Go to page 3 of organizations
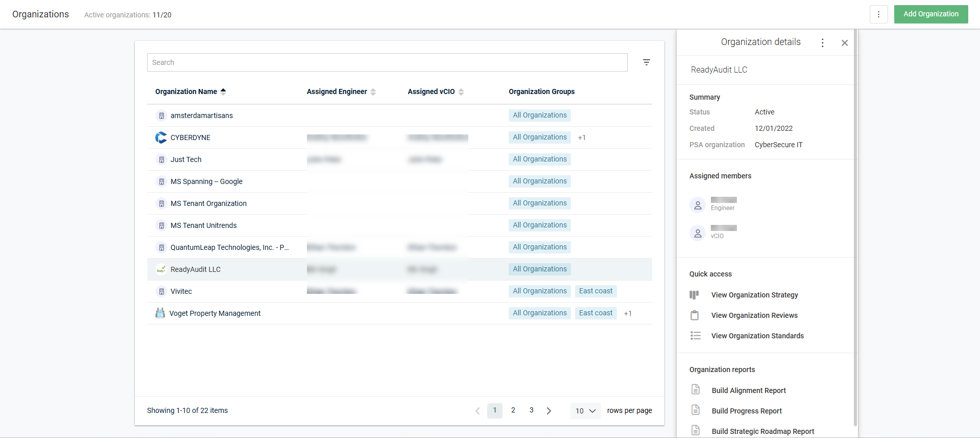 pos(531,410)
